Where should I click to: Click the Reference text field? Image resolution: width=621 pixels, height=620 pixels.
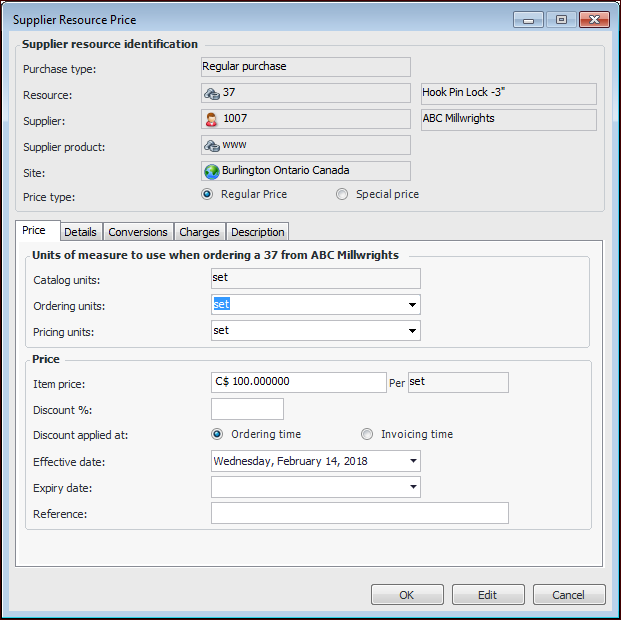coord(360,513)
